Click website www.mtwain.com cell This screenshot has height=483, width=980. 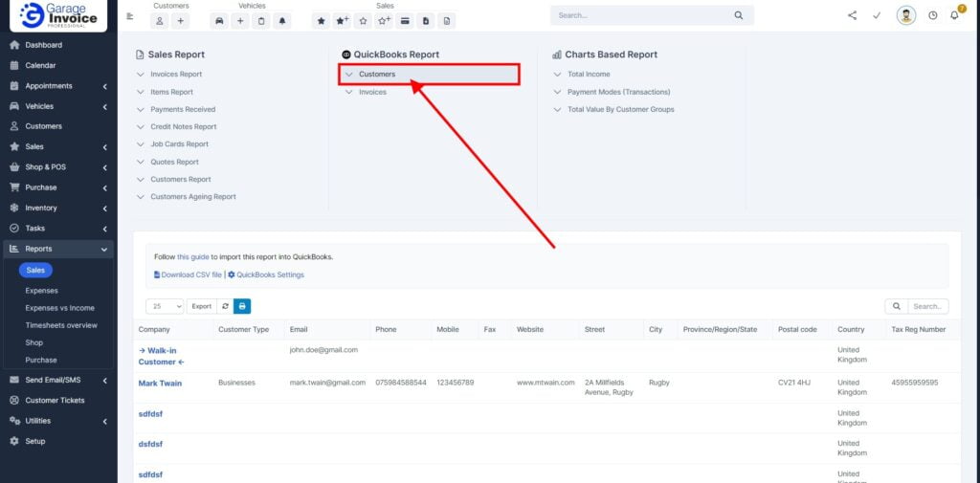[546, 383]
